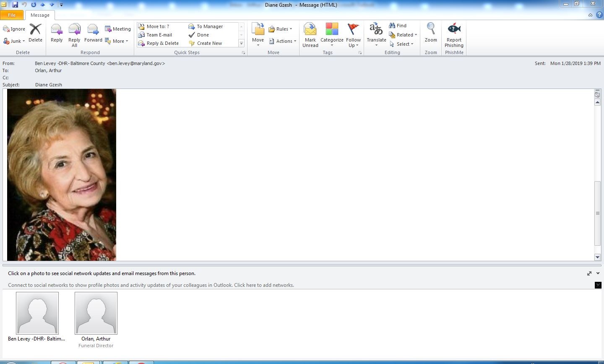This screenshot has height=364, width=604.
Task: Expand the Rules dropdown
Action: tap(281, 29)
